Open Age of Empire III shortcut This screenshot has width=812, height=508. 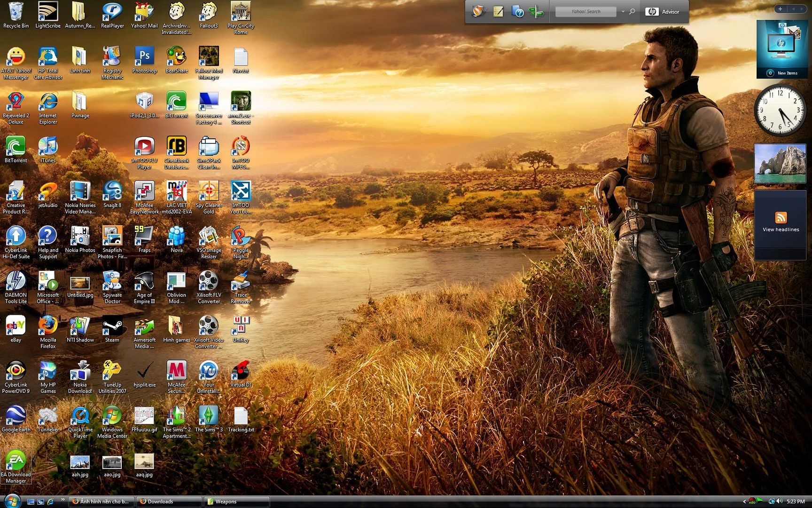(x=144, y=287)
